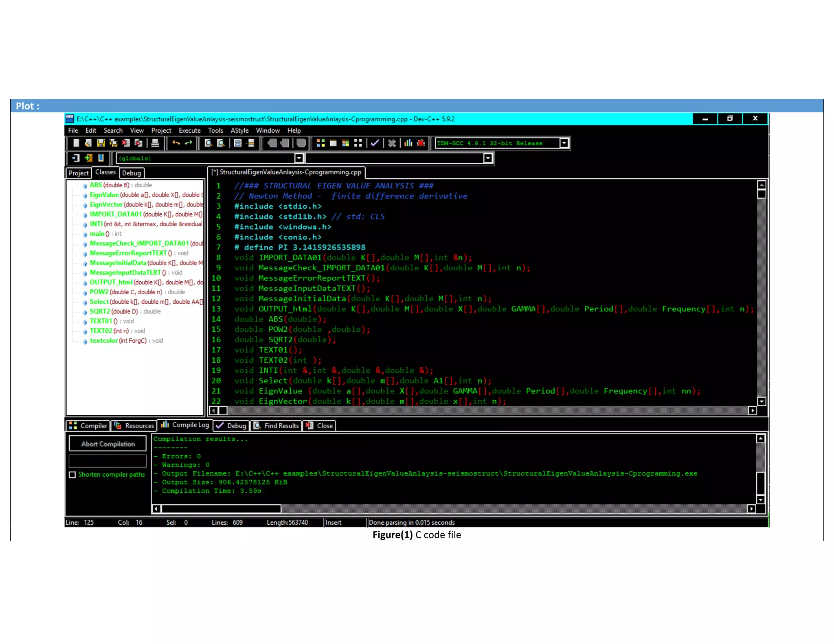The height and width of the screenshot is (644, 834).
Task: Click the Close bottom panel tab
Action: 319,425
